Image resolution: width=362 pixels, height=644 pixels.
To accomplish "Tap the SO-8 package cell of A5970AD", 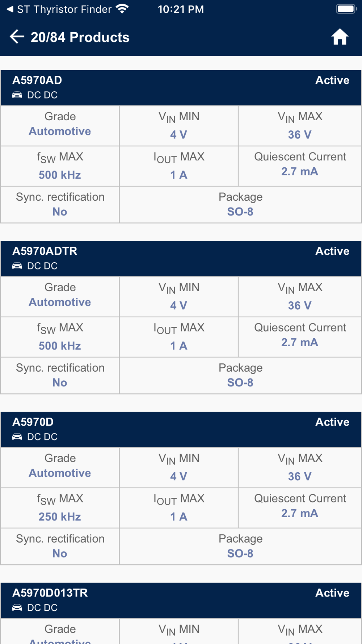I will click(x=240, y=205).
